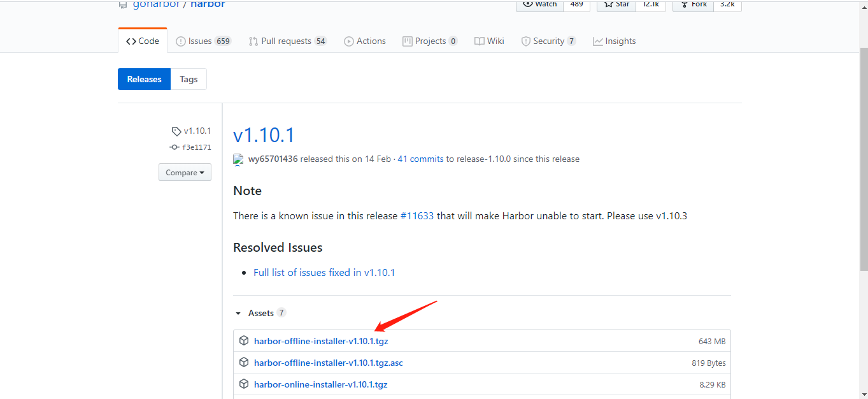Click the Projects board icon
This screenshot has height=399, width=868.
point(408,41)
